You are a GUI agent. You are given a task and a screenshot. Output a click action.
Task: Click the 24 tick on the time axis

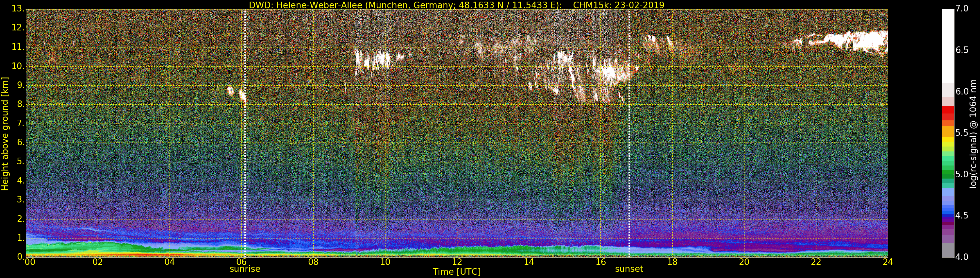[888, 262]
